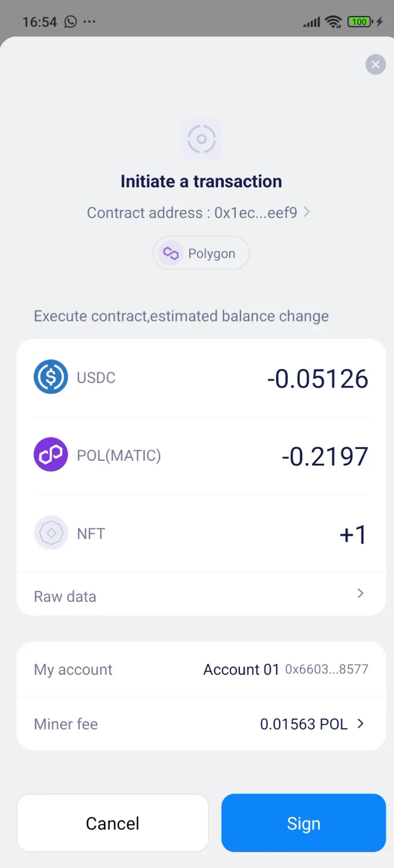Click the USDC balance change amount -0.05126
The width and height of the screenshot is (394, 868).
click(x=317, y=379)
